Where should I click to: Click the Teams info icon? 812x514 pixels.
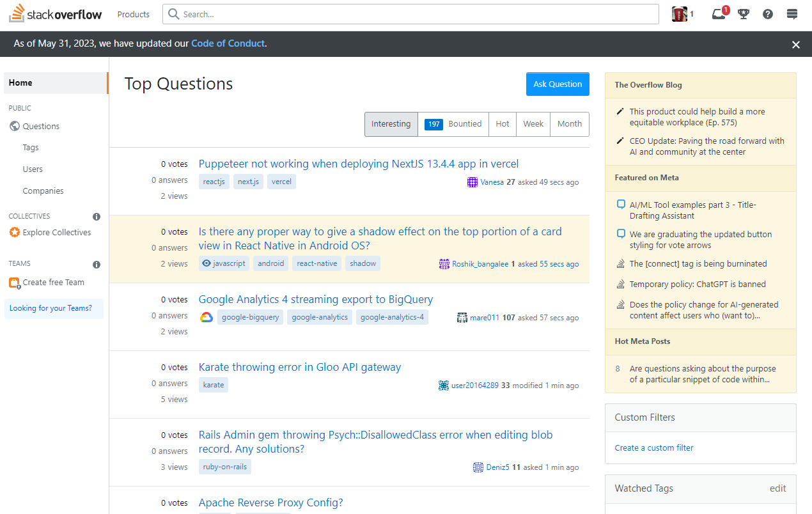[97, 264]
